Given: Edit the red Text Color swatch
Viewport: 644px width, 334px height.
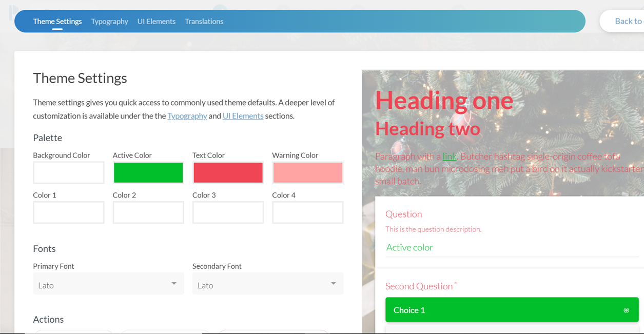Looking at the screenshot, I should pyautogui.click(x=228, y=173).
